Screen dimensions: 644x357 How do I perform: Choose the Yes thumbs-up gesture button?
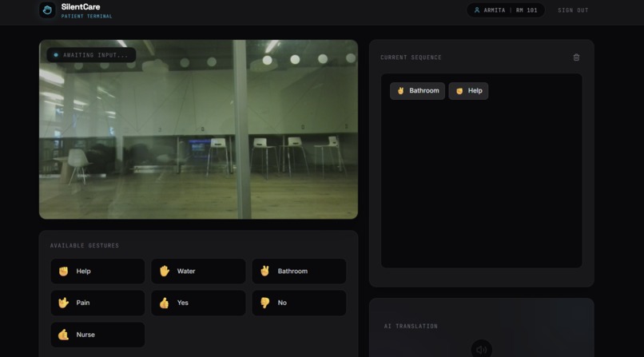tap(198, 303)
